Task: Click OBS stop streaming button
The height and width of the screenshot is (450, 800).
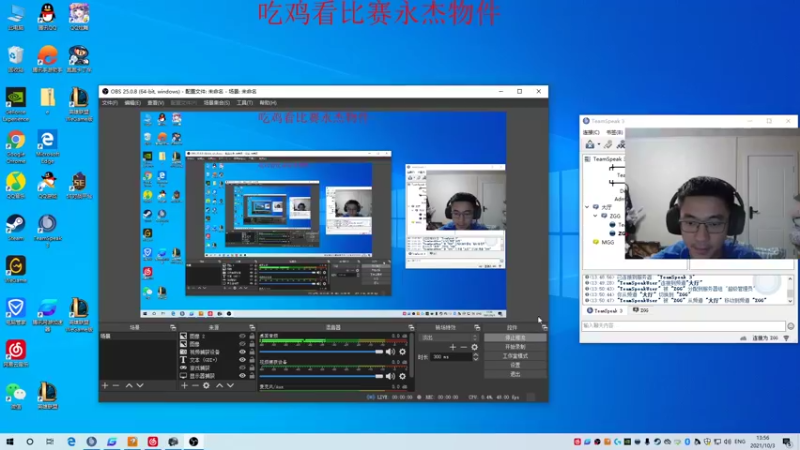Action: click(x=515, y=338)
